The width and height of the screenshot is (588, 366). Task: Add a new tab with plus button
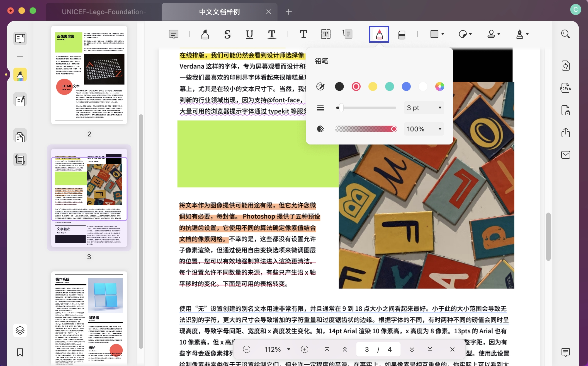coord(289,12)
